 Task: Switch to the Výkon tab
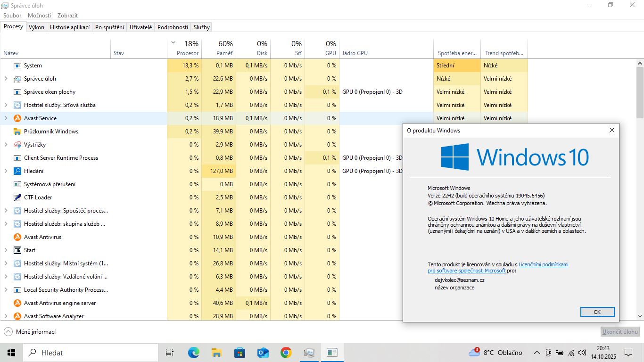point(36,27)
